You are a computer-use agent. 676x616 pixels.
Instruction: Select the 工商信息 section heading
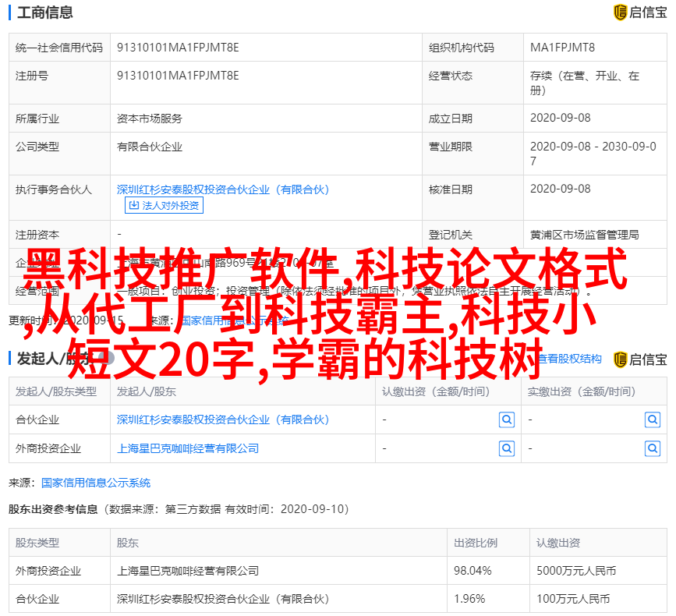pyautogui.click(x=45, y=12)
